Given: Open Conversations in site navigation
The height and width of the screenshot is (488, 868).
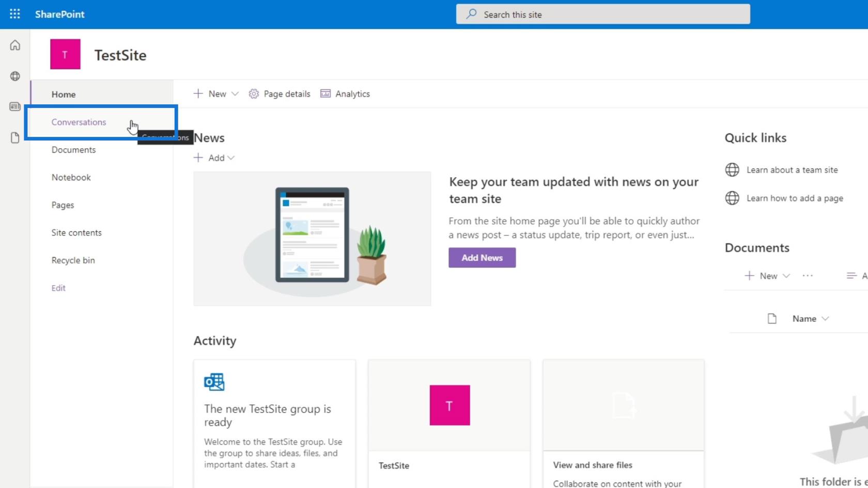Looking at the screenshot, I should click(x=79, y=122).
